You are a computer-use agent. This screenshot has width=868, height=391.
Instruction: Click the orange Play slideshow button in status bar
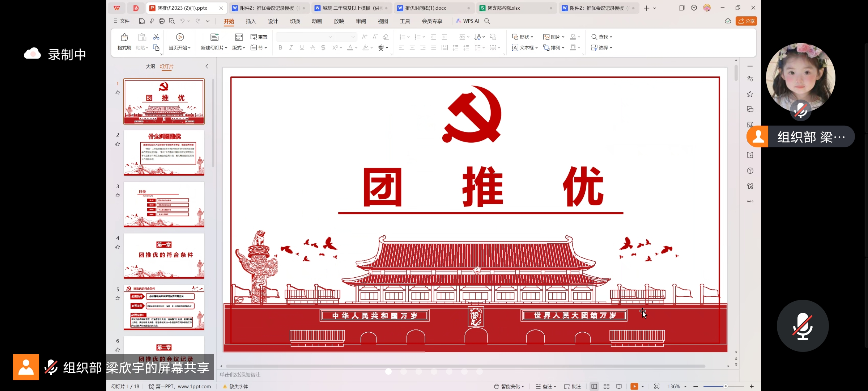(x=634, y=386)
